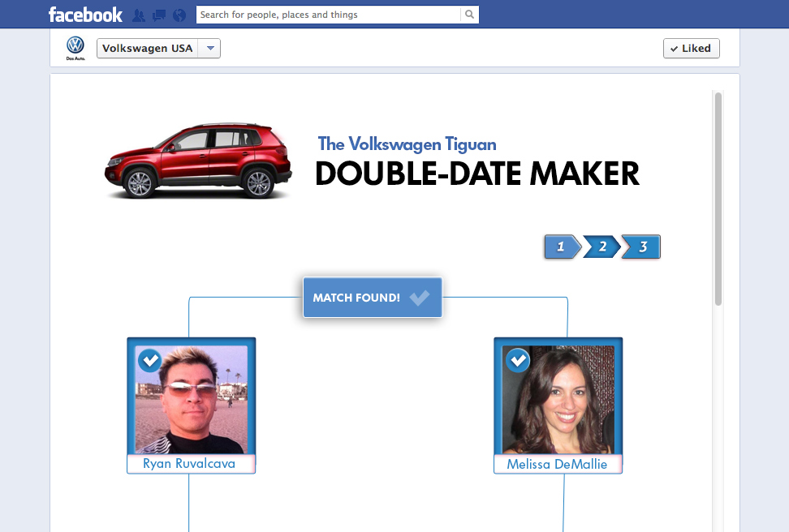Click the Melissa DeMallie name label

pyautogui.click(x=557, y=464)
